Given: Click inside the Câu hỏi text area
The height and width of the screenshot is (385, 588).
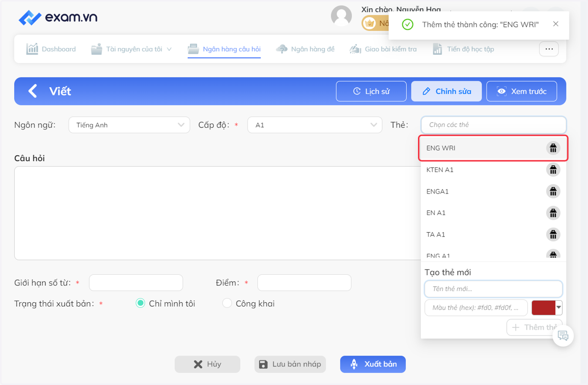Looking at the screenshot, I should [x=217, y=213].
